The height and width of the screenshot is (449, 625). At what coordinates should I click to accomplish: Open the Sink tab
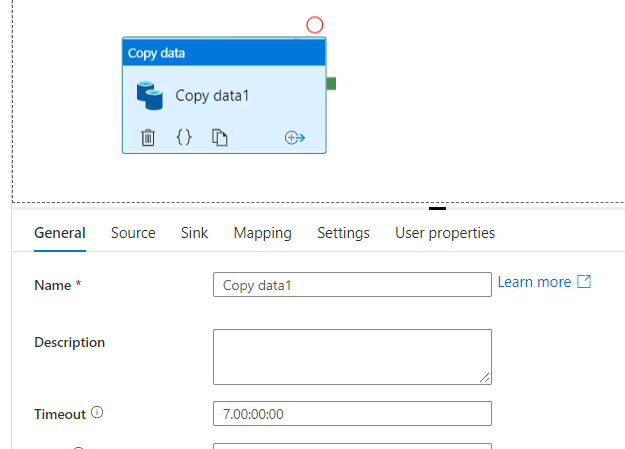coord(194,233)
